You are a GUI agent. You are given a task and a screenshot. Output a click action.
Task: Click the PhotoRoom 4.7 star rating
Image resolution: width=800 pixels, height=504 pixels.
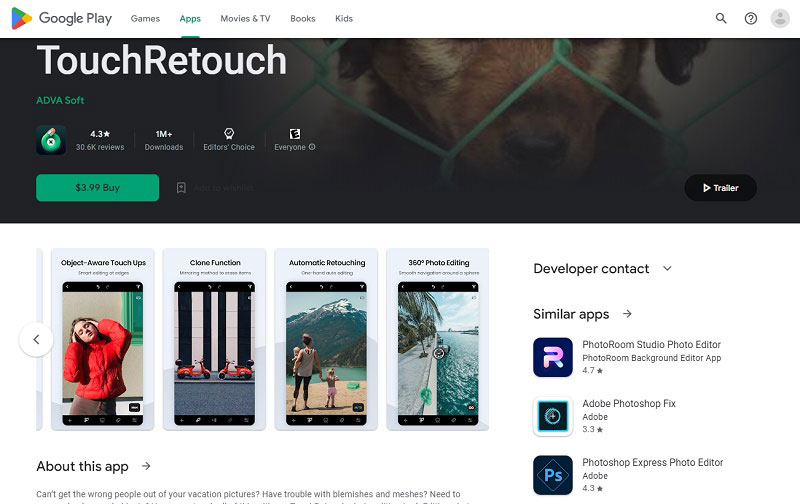(x=592, y=370)
